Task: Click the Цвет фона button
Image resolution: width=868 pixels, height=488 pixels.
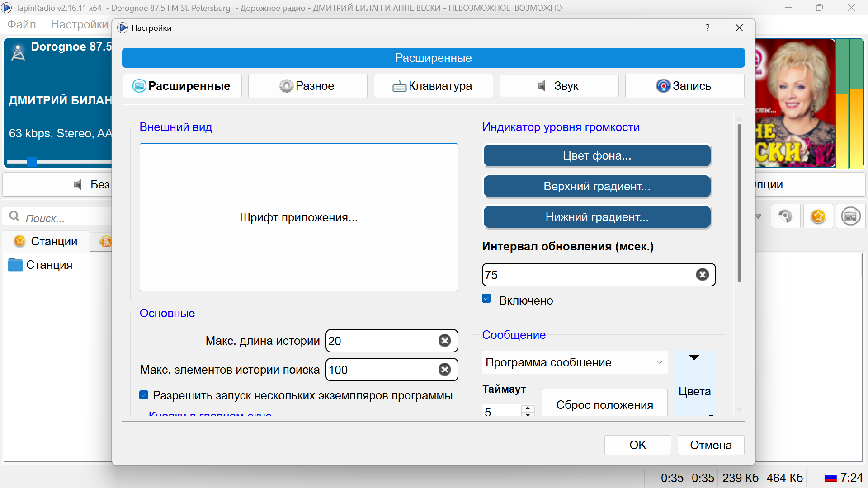Action: pos(597,156)
